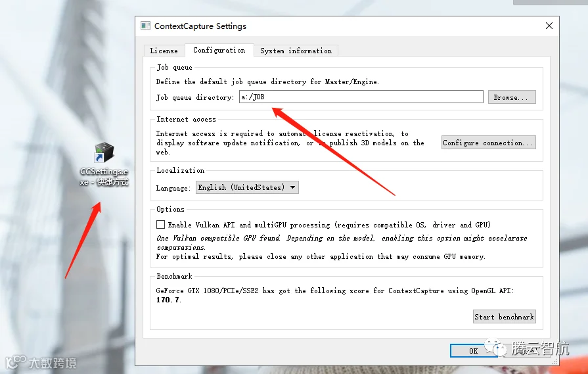Click the ContextCapture Settings title bar icon

coord(145,26)
